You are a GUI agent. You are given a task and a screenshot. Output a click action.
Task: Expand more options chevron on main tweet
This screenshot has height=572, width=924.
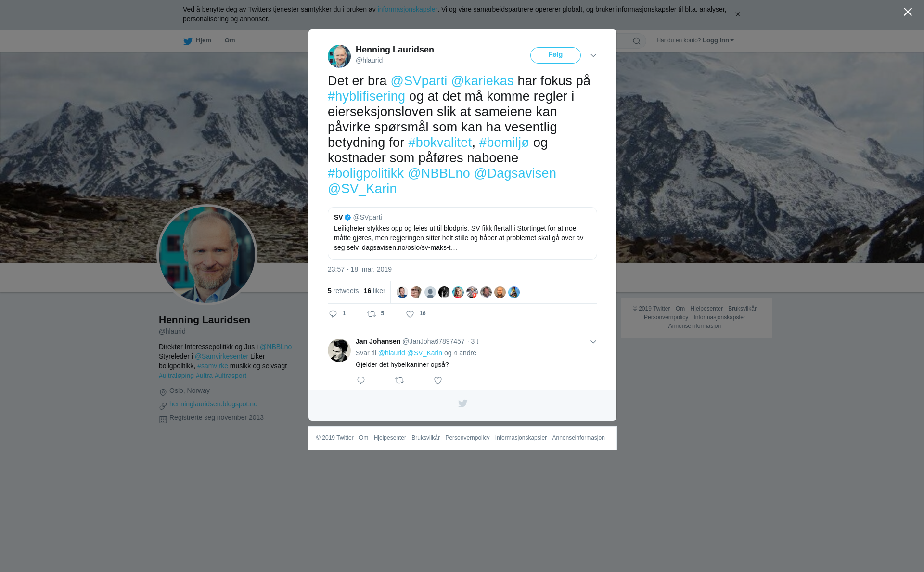coord(593,55)
